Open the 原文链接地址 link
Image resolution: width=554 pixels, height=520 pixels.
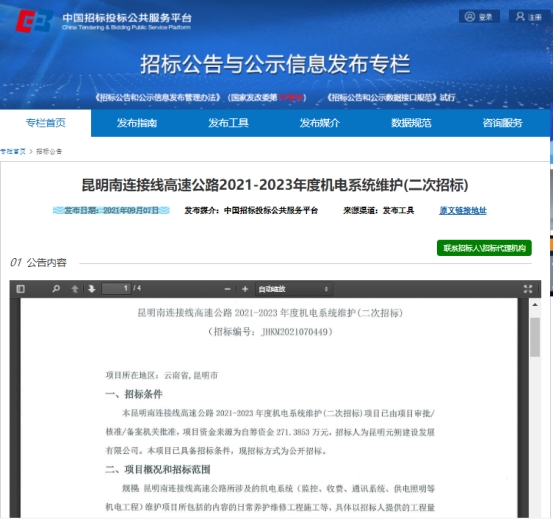coord(463,211)
